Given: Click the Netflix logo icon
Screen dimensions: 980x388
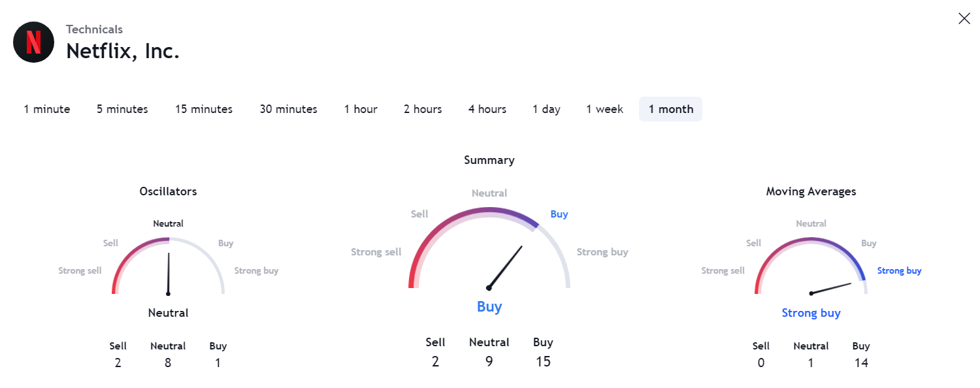Looking at the screenshot, I should coord(33,42).
